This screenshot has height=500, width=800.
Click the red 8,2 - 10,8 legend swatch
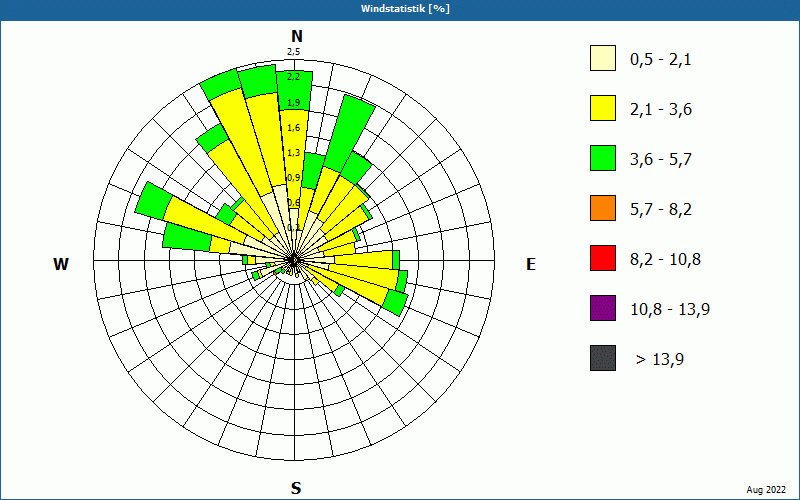pos(603,258)
